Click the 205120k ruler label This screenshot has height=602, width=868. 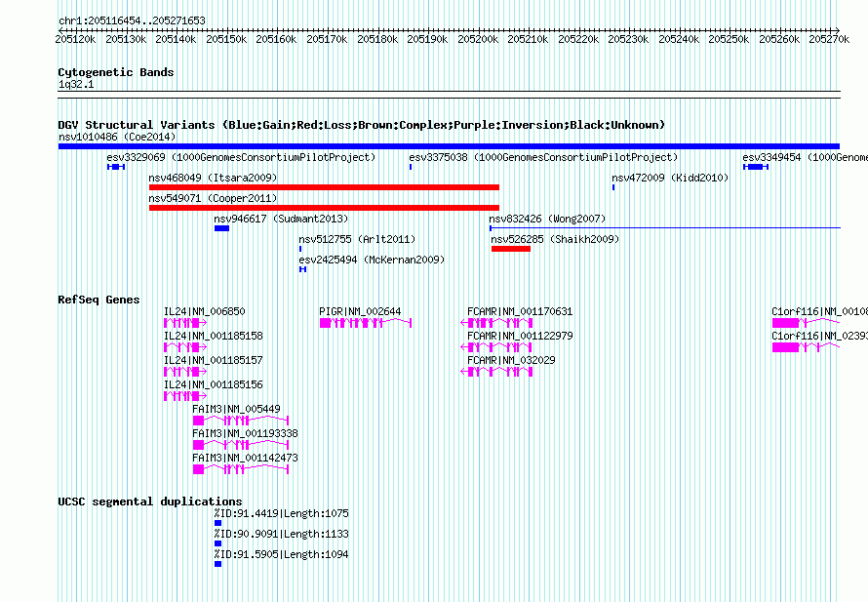(x=75, y=39)
